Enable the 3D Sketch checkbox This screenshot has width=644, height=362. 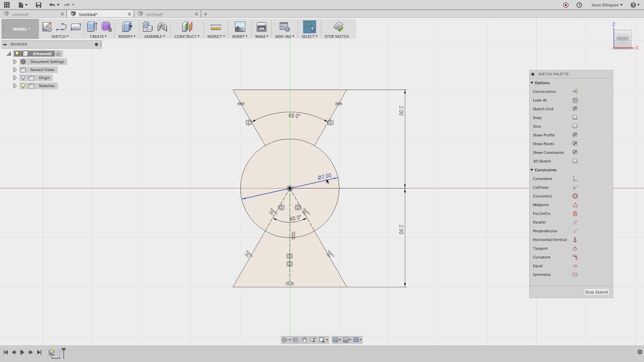575,161
